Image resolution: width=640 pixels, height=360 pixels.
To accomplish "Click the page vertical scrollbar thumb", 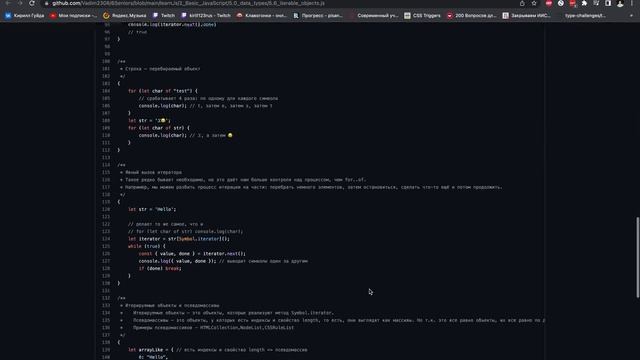I will (638, 258).
